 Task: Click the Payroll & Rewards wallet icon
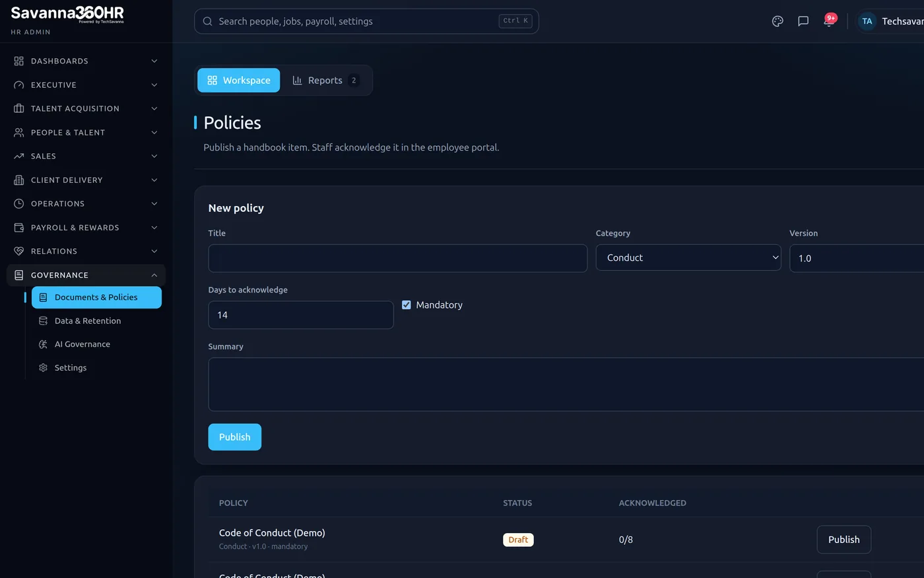click(18, 227)
